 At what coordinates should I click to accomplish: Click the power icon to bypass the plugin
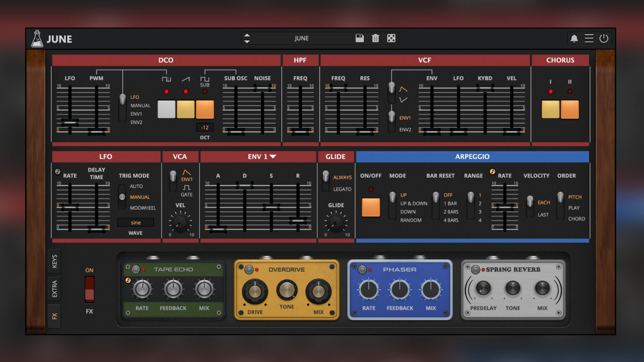pyautogui.click(x=604, y=38)
